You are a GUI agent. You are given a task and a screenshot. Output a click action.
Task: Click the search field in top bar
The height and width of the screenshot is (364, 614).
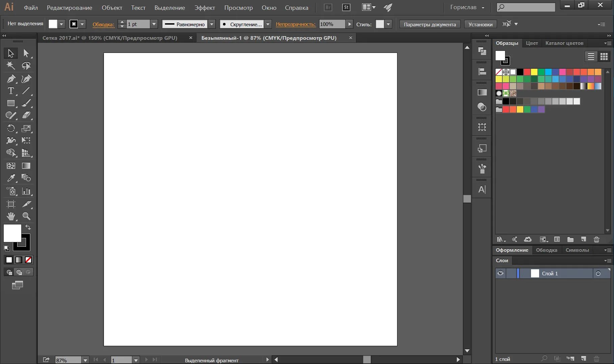pos(526,7)
